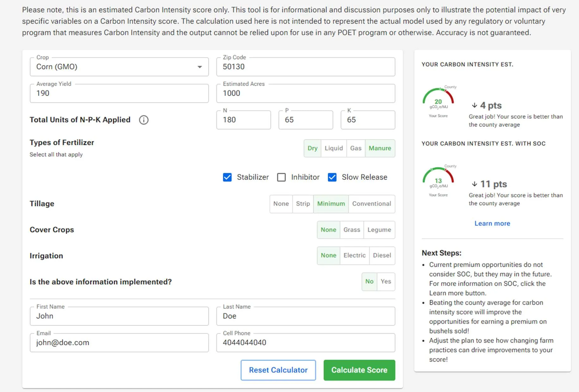Click the Email input field
The image size is (579, 392).
[119, 343]
